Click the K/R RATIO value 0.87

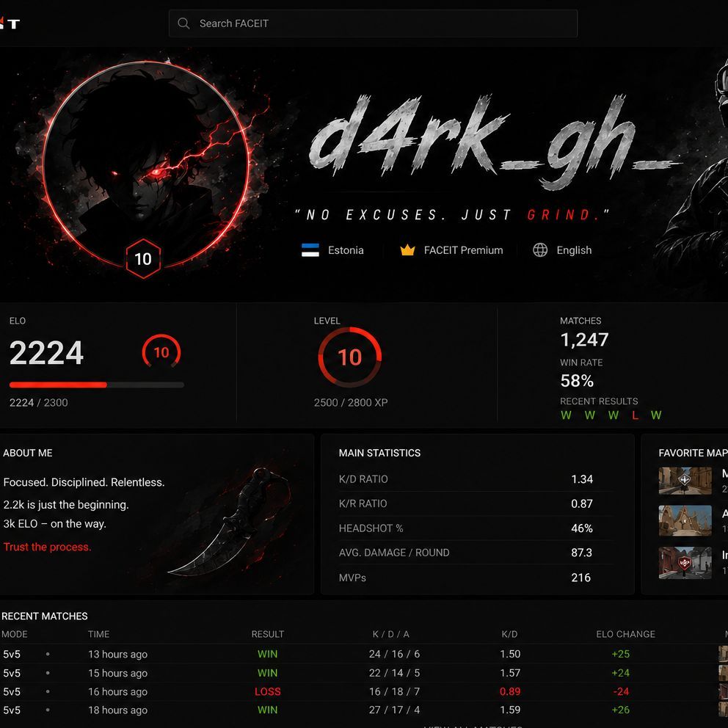point(582,503)
